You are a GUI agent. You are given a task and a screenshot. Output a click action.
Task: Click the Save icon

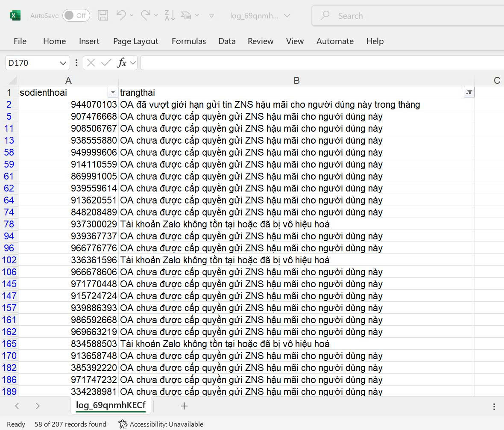tap(103, 15)
